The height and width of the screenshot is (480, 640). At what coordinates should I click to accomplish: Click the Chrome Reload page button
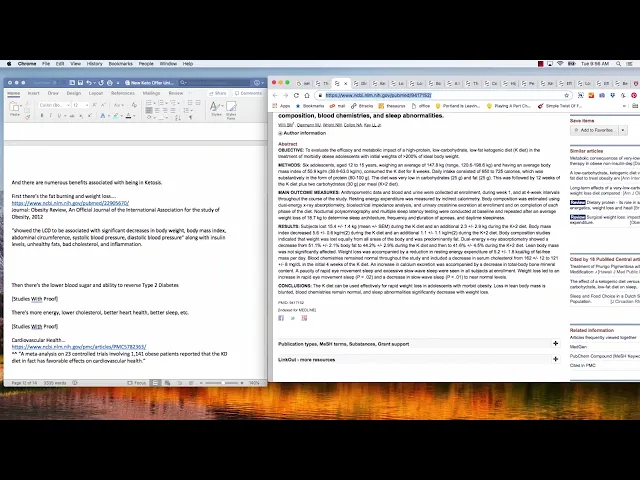[x=296, y=95]
